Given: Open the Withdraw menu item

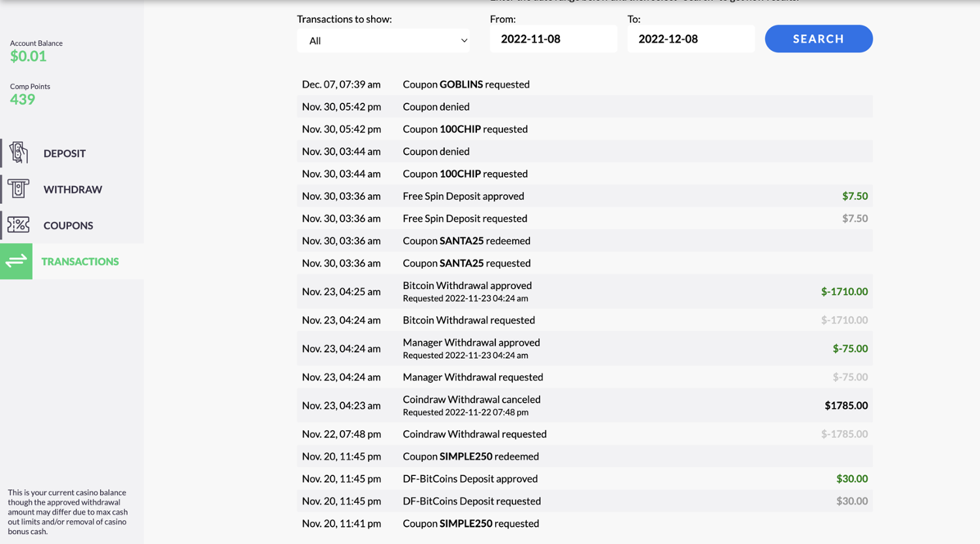Looking at the screenshot, I should click(73, 190).
